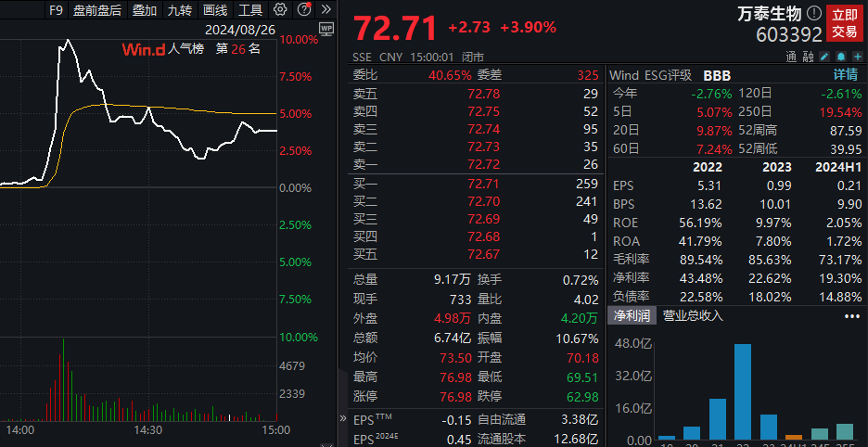Click the pencil note icon under the stock code
This screenshot has height=447, width=868.
tap(824, 57)
